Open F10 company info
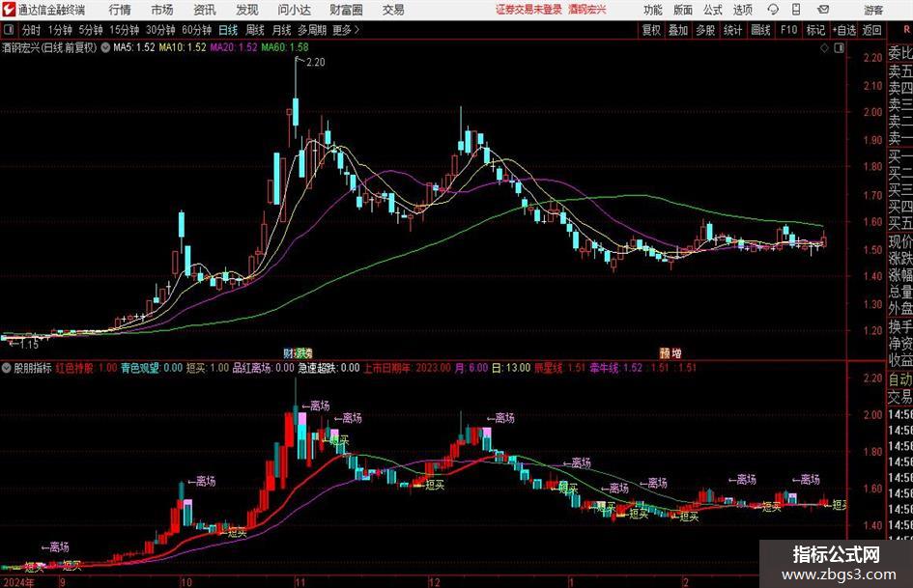Image resolution: width=913 pixels, height=588 pixels. [788, 30]
